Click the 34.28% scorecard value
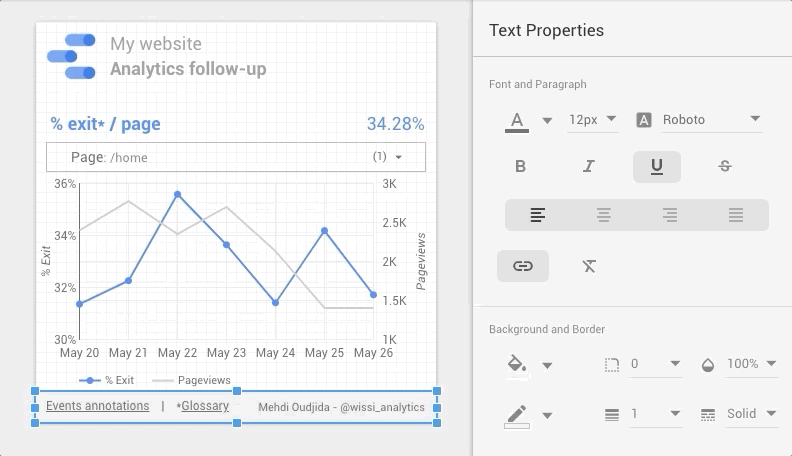792x456 pixels. [x=395, y=124]
